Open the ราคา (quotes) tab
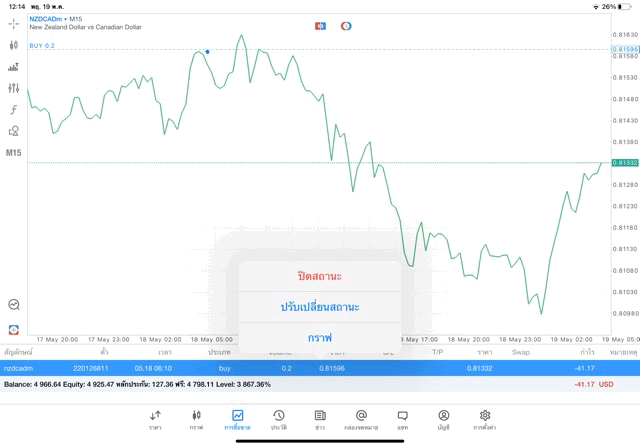 pyautogui.click(x=155, y=419)
